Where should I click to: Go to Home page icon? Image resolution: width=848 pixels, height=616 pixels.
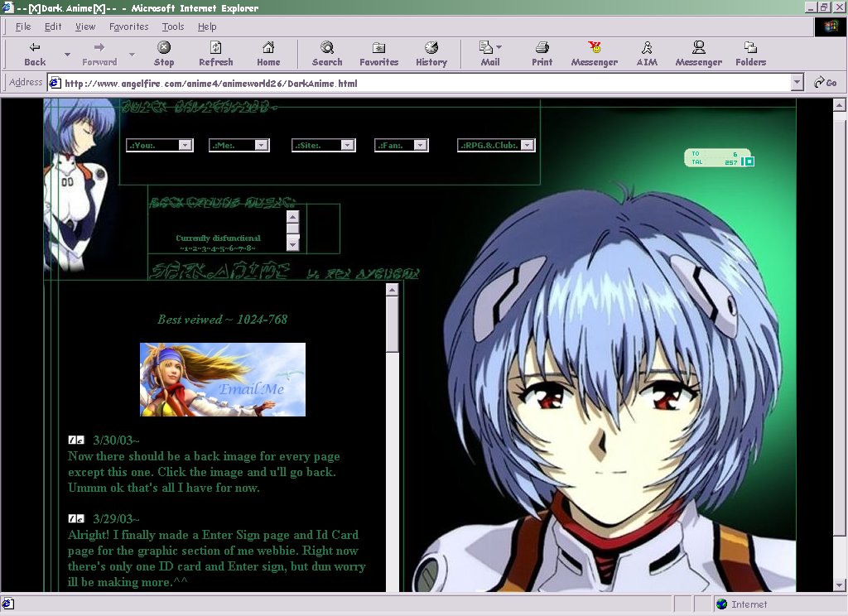(268, 48)
